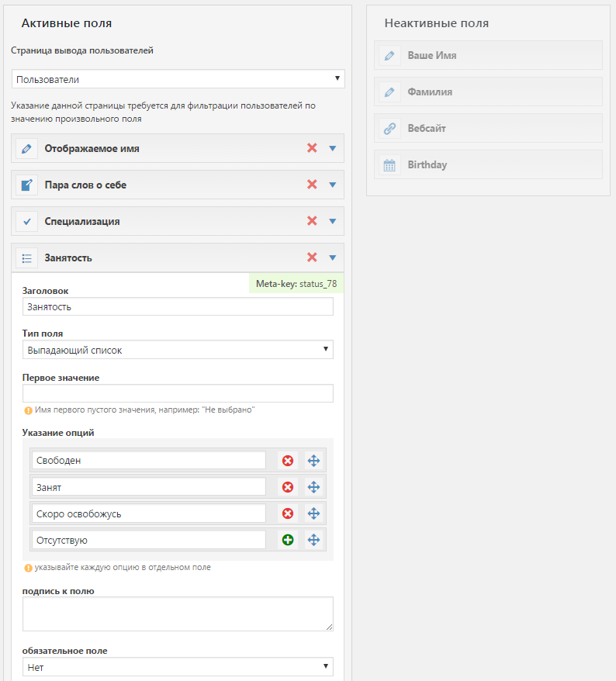This screenshot has height=681, width=616.
Task: Remove the Пара слов о себе field
Action: (x=312, y=185)
